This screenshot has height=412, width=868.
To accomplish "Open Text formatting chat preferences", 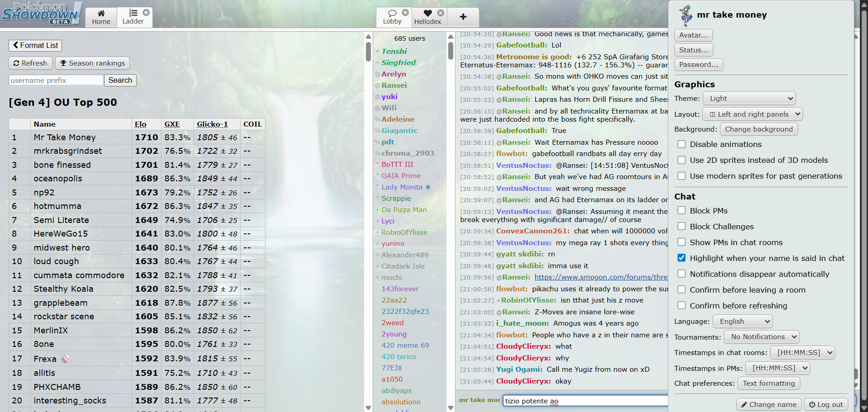I will tap(768, 383).
